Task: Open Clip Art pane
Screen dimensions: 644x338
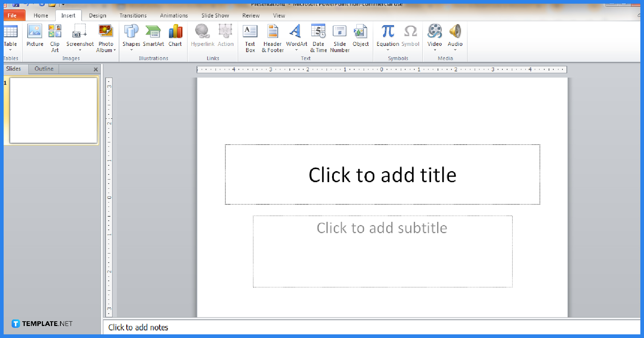Action: (x=55, y=36)
